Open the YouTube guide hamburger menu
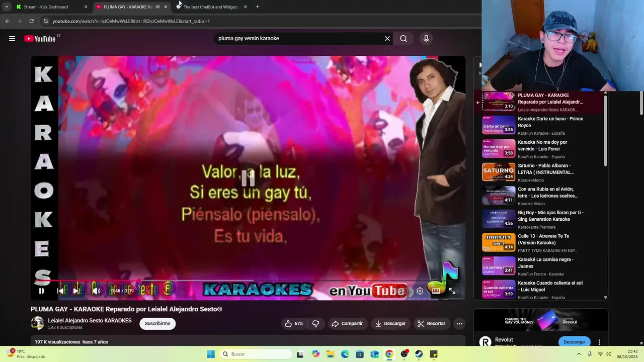 pyautogui.click(x=12, y=39)
